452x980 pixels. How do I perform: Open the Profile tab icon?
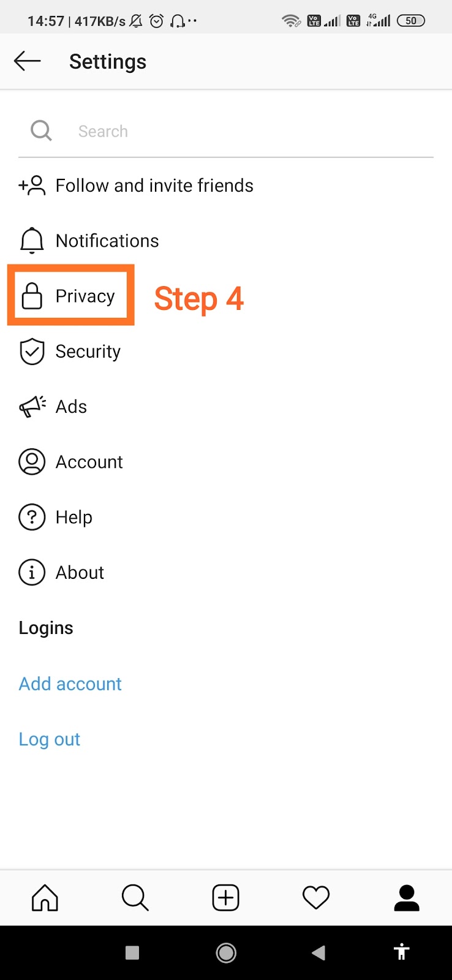click(406, 898)
